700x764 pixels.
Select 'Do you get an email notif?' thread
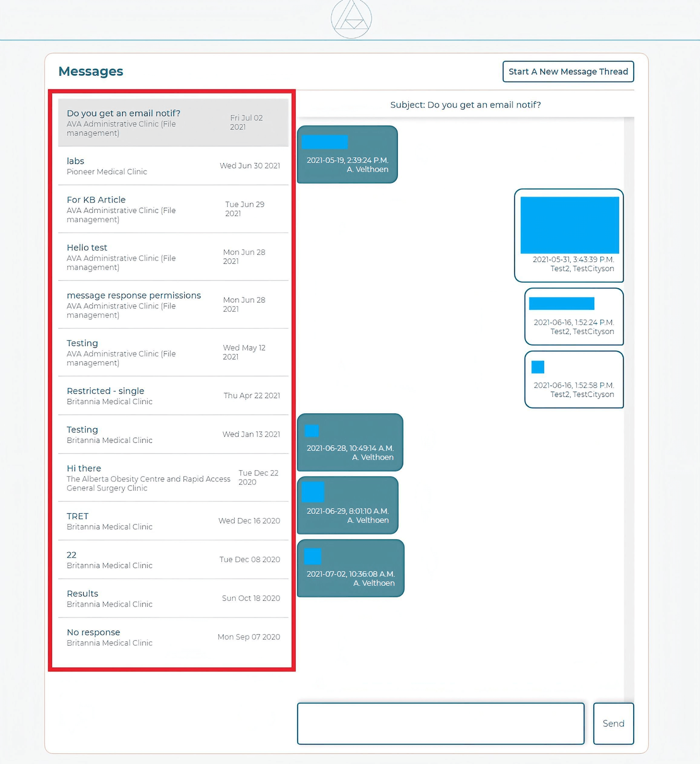click(x=173, y=123)
